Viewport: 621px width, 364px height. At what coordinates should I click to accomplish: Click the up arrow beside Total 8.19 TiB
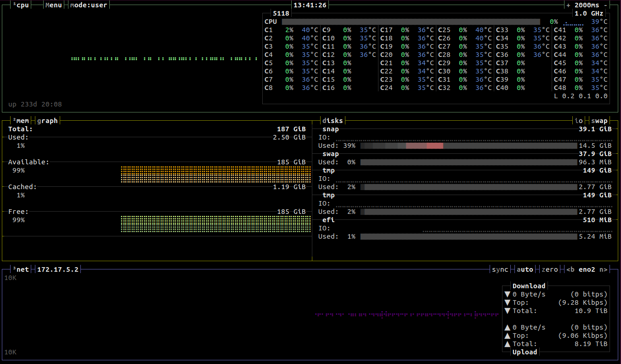pyautogui.click(x=507, y=344)
